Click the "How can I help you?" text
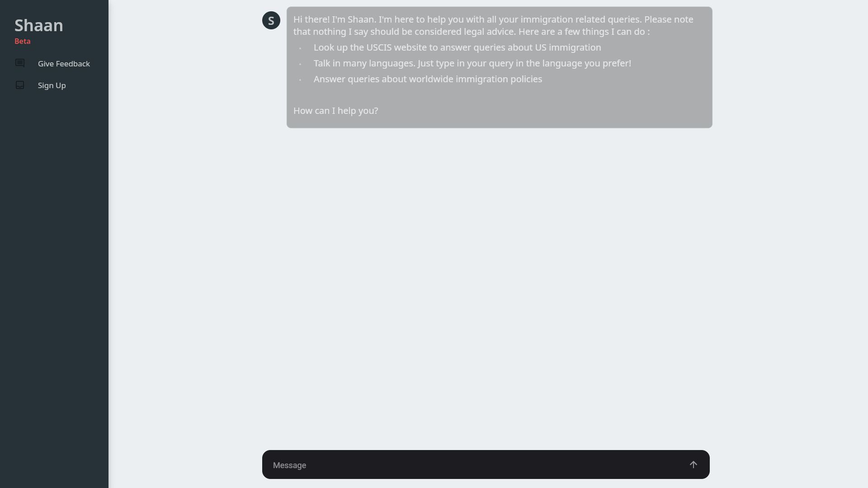 coord(335,111)
